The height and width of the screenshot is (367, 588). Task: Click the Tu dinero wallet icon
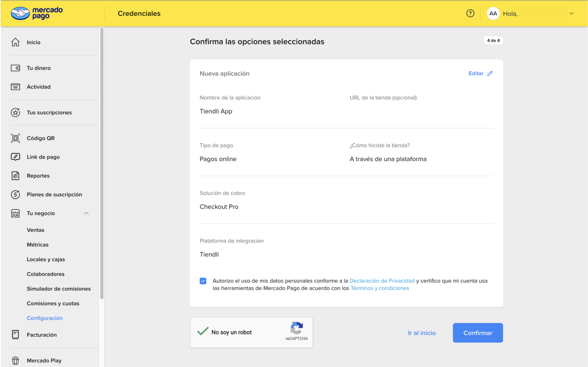click(15, 68)
